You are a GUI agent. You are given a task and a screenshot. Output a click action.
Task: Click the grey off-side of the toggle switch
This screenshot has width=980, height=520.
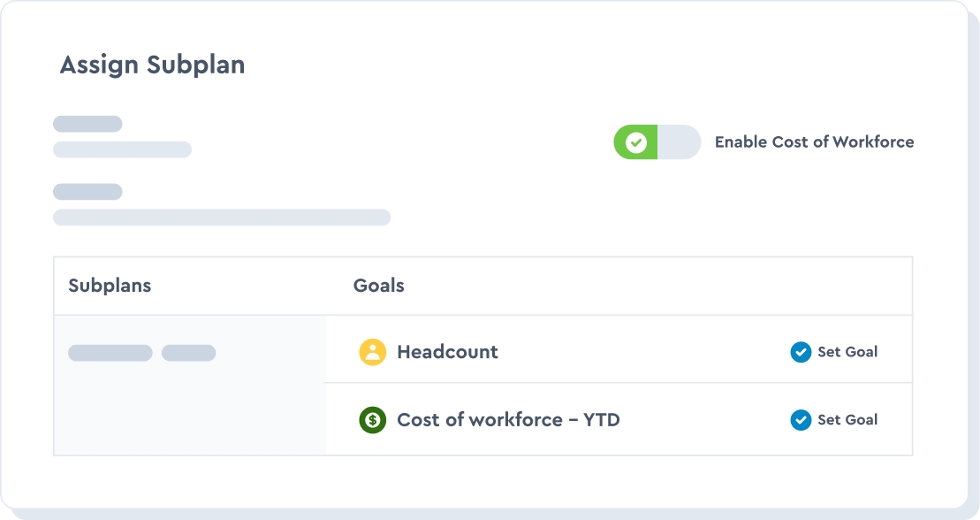tap(679, 142)
